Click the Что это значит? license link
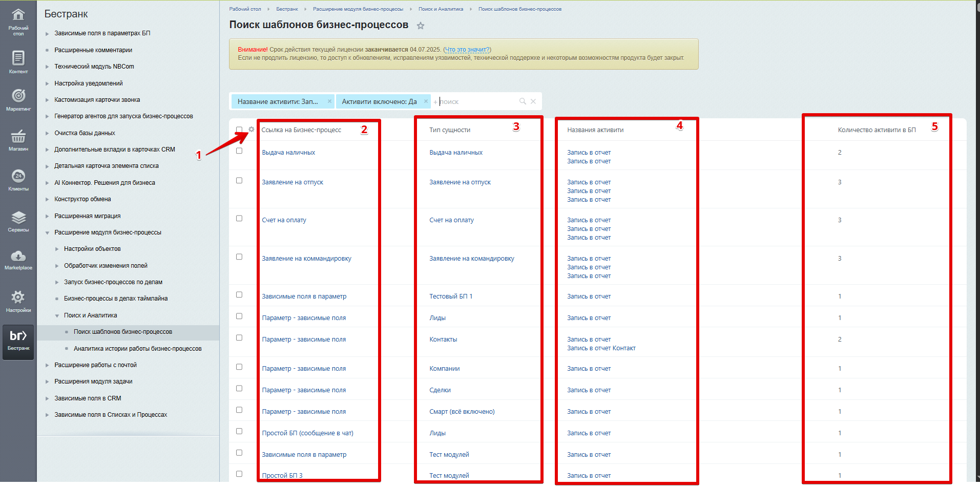Image resolution: width=980 pixels, height=487 pixels. (x=467, y=50)
